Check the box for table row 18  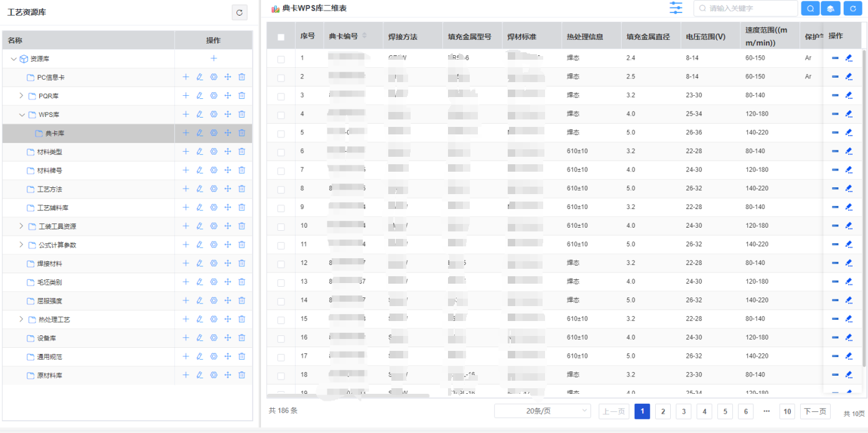pos(281,376)
